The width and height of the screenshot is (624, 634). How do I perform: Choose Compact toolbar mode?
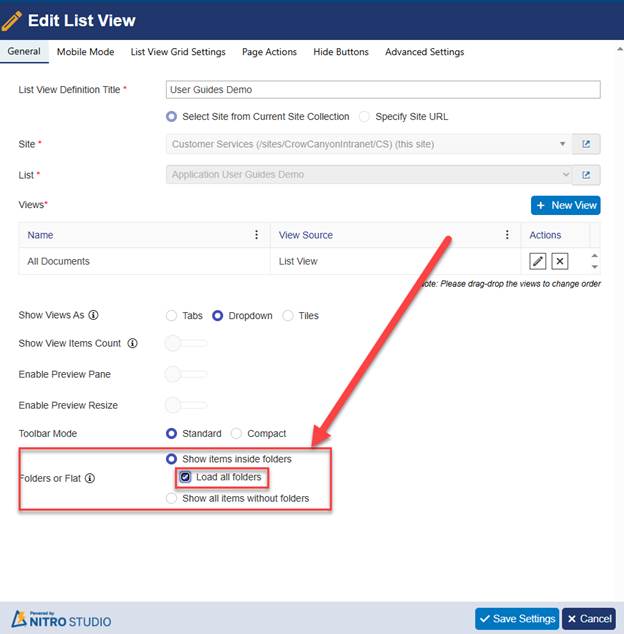[x=236, y=433]
